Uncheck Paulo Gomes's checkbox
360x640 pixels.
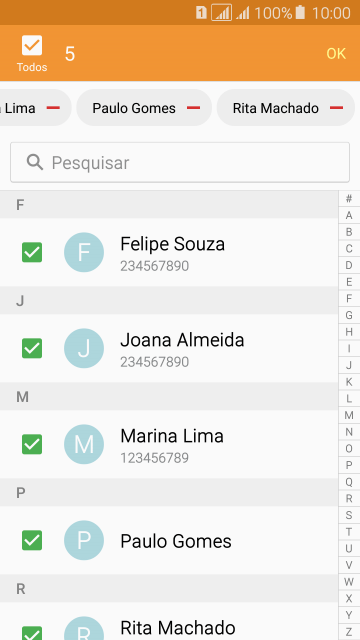pos(32,540)
